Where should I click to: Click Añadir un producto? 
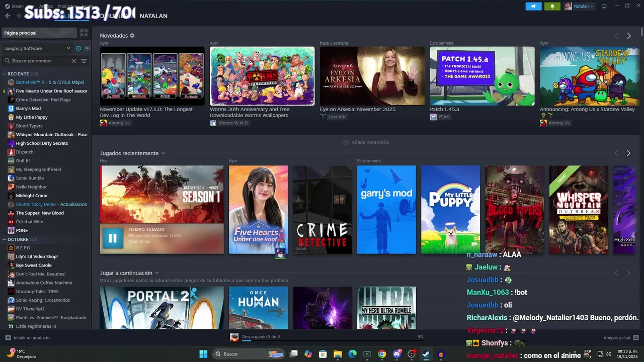pyautogui.click(x=28, y=338)
